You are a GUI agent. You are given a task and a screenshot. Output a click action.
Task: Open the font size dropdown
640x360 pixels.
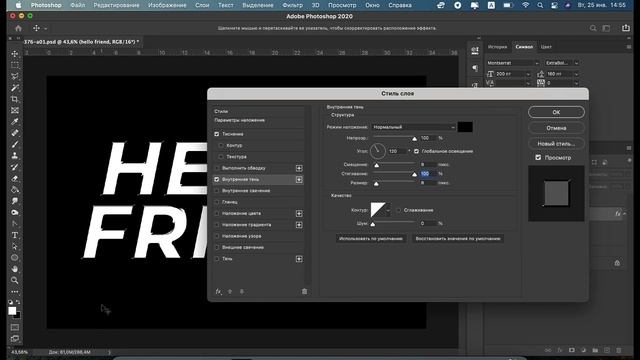pyautogui.click(x=528, y=74)
